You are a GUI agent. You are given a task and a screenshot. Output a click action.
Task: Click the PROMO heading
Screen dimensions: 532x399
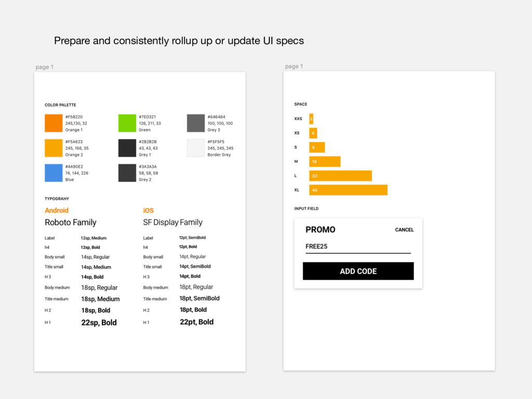pyautogui.click(x=320, y=230)
